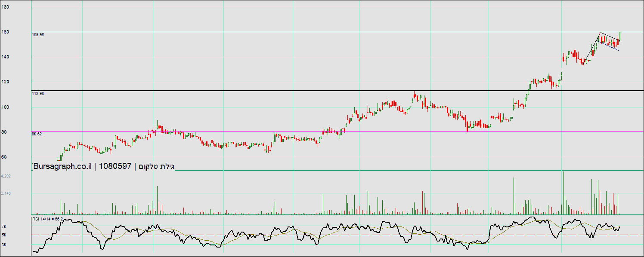Click the 112.98 level label
The height and width of the screenshot is (257, 644).
click(x=38, y=93)
